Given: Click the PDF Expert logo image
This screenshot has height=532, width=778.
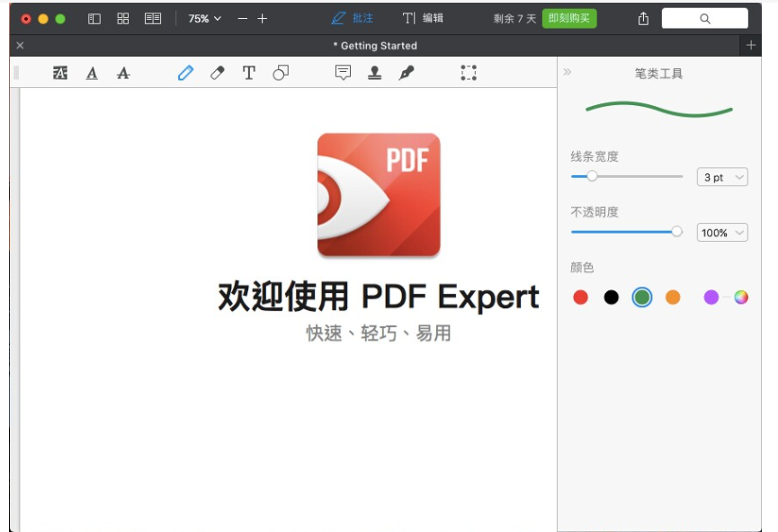Looking at the screenshot, I should 379,194.
